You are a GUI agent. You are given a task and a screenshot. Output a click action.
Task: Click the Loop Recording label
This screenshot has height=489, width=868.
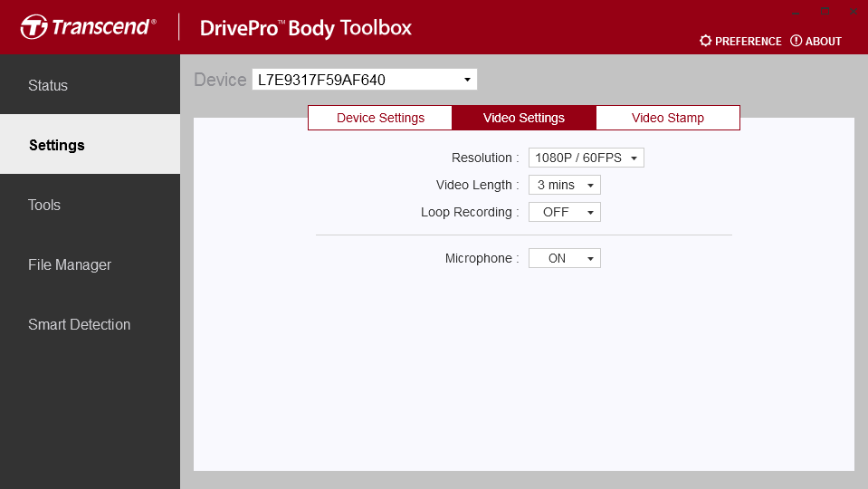tap(470, 212)
